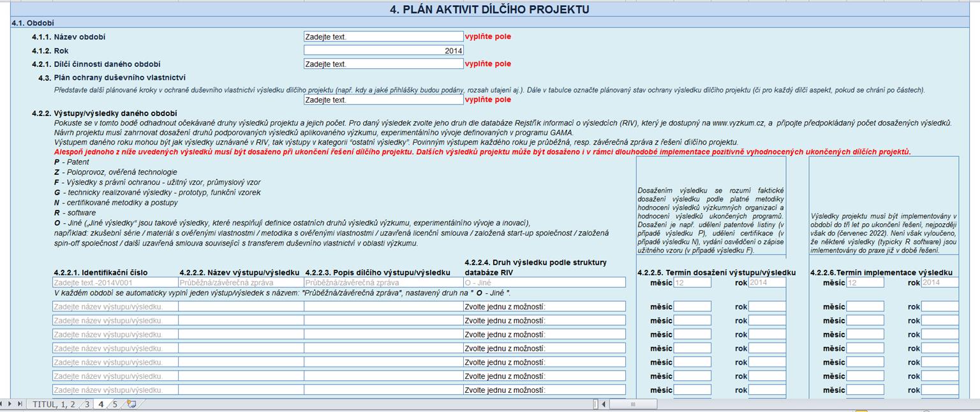Open the fourth 'Zvolte jednu z možností:' dropdown
The height and width of the screenshot is (412, 980).
[x=544, y=349]
